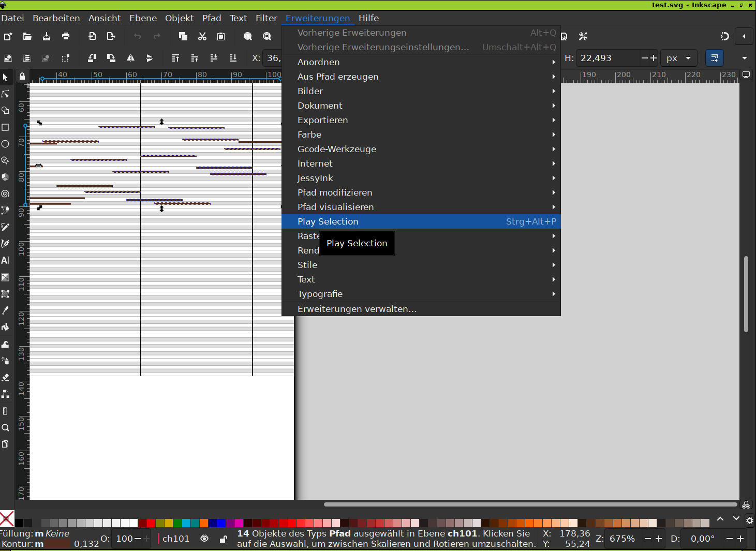
Task: Pick the 3D Box tool
Action: (x=6, y=177)
